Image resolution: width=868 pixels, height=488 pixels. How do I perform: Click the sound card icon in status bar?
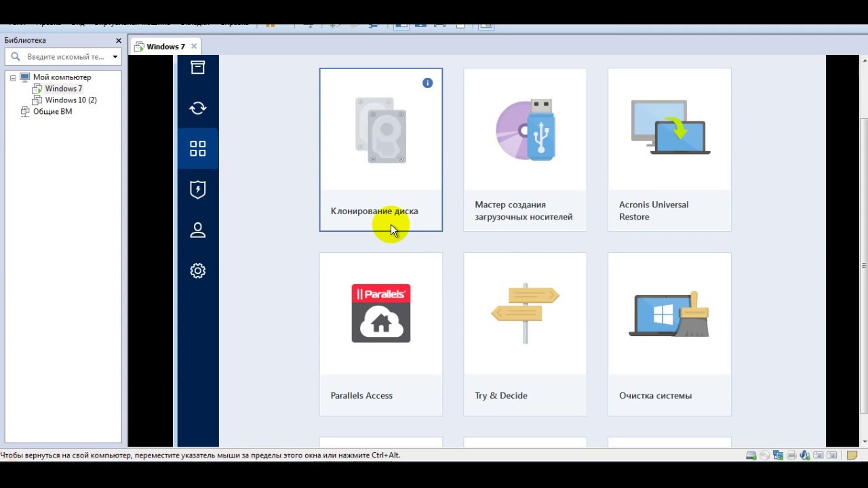coord(804,455)
